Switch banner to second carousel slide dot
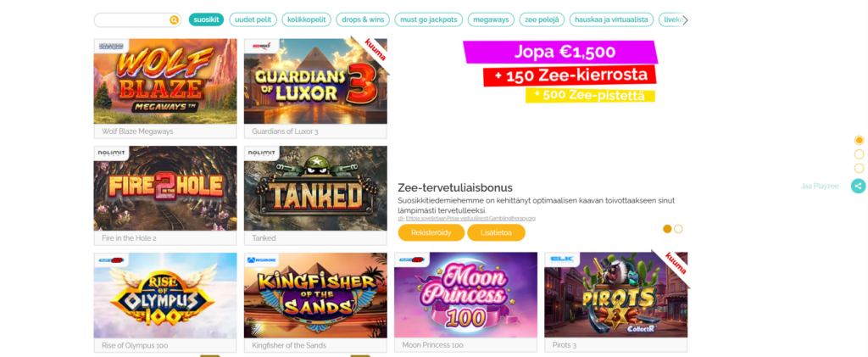This screenshot has height=357, width=868. click(679, 229)
